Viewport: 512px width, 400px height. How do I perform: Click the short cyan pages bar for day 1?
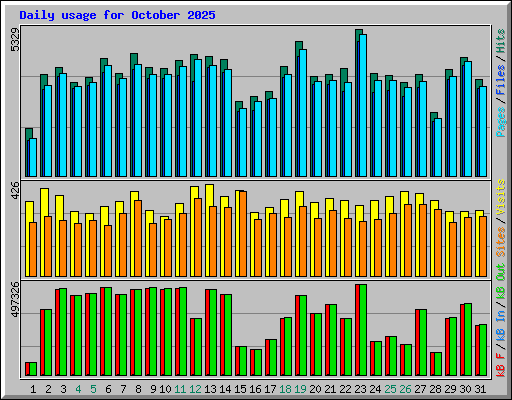(x=33, y=157)
